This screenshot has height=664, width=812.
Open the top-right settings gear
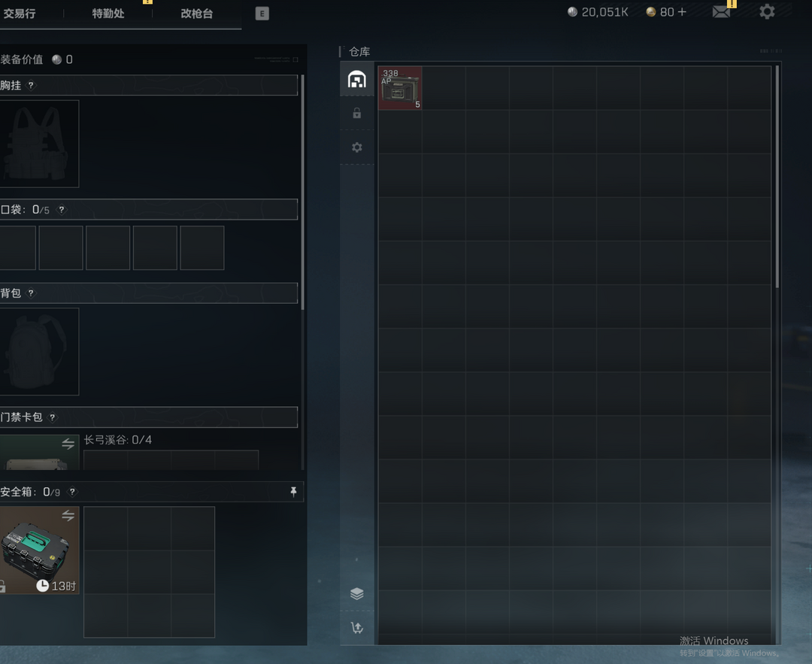point(767,11)
